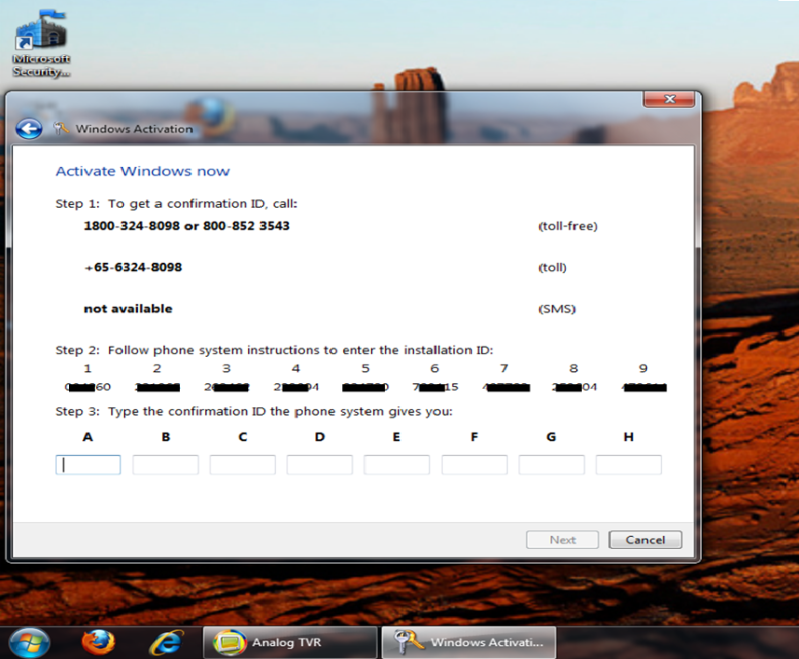Click the 'not available' SMS text
799x659 pixels.
coord(128,309)
